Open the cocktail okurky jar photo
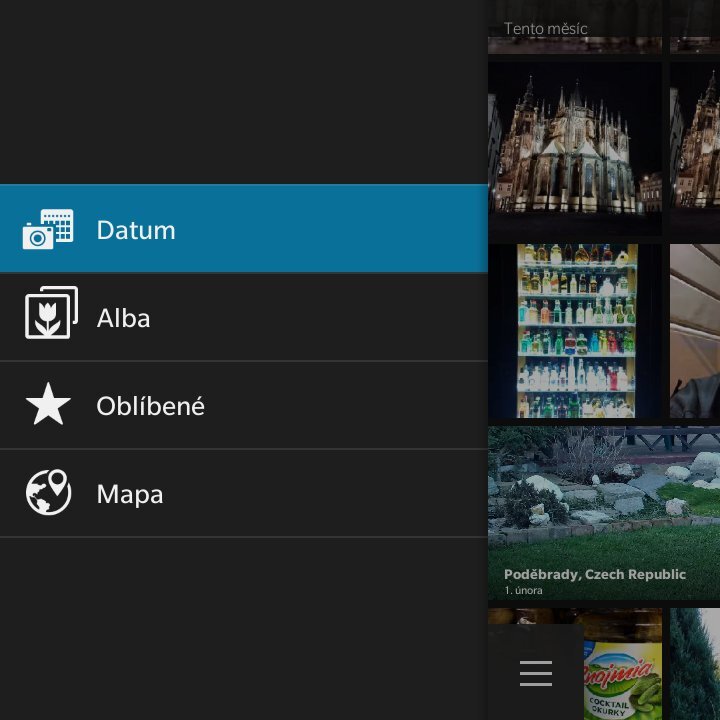Image resolution: width=720 pixels, height=720 pixels. click(620, 670)
